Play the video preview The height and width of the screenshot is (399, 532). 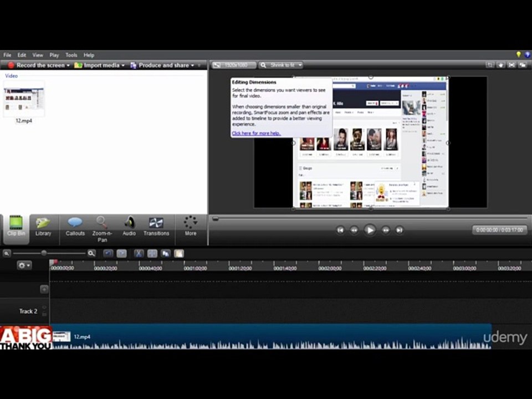tap(370, 230)
